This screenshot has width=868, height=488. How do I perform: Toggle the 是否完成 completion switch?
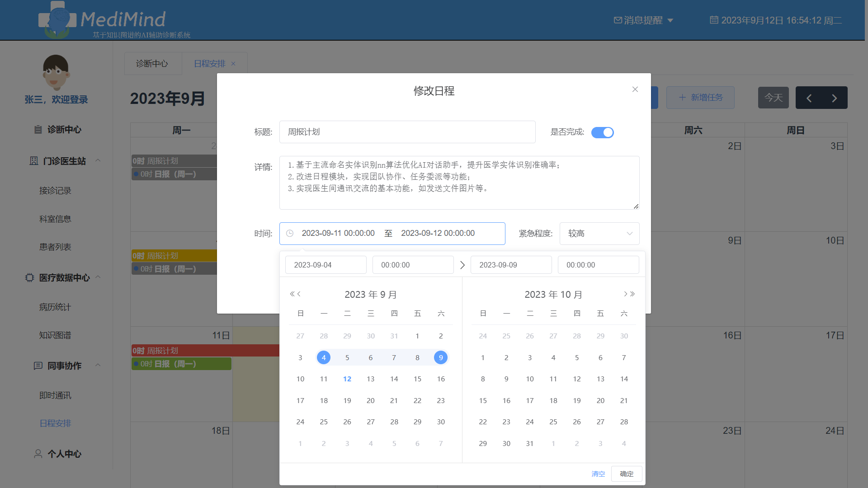[x=602, y=132]
